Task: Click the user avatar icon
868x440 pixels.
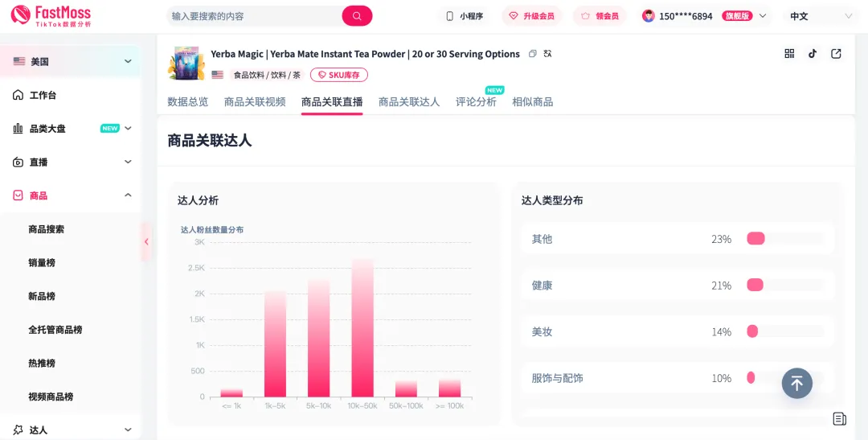Action: coord(649,16)
